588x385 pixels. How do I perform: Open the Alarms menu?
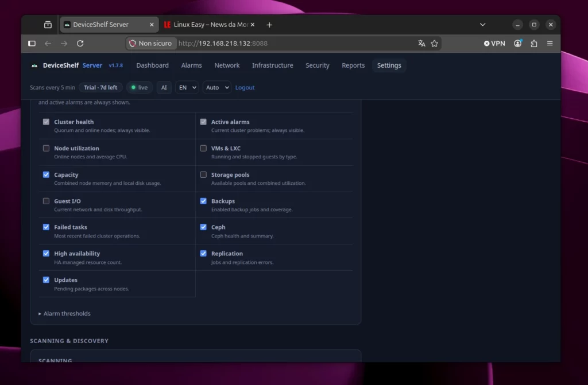(x=191, y=65)
